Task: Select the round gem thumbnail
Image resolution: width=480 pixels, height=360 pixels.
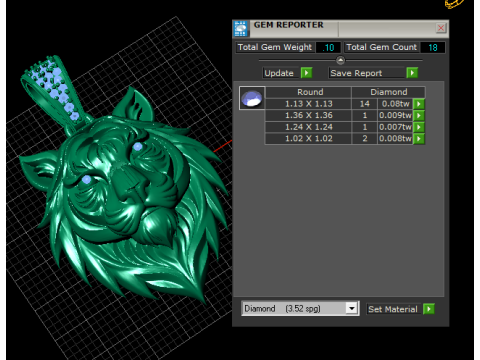Action: (252, 98)
